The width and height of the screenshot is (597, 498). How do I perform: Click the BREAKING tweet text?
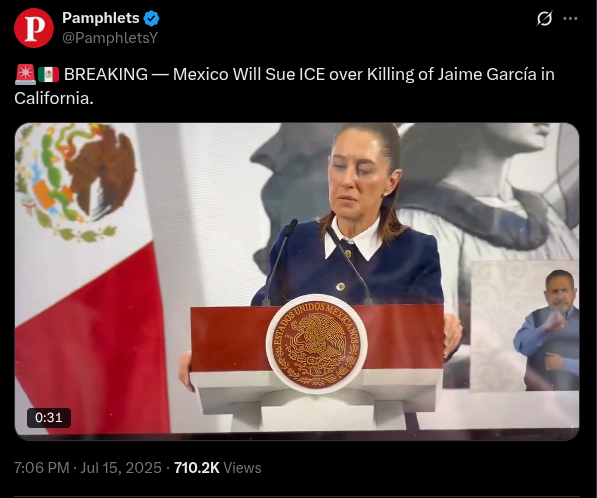pos(284,86)
